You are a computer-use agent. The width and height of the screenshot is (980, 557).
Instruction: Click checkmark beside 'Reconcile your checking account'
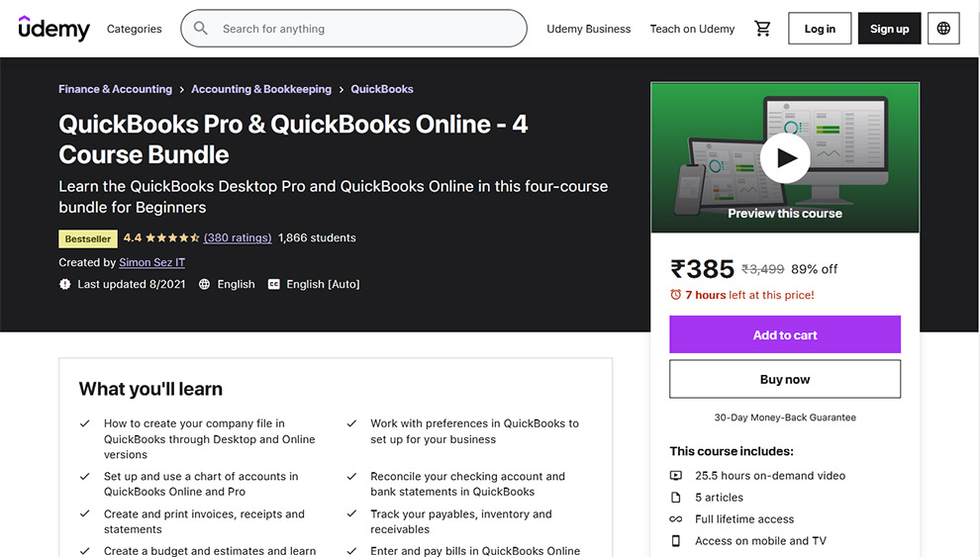tap(351, 477)
